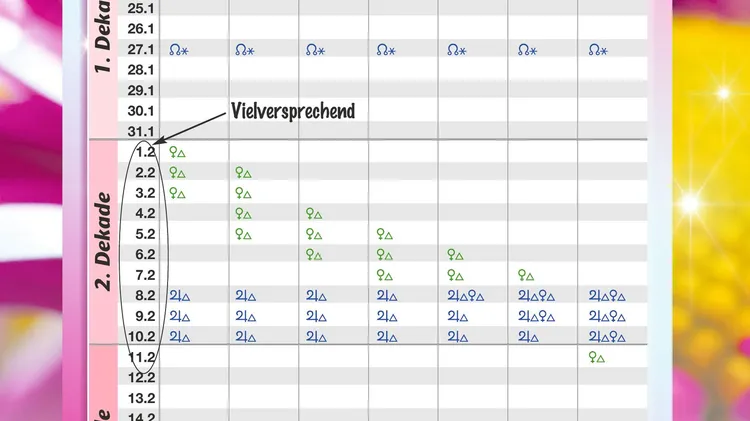Select the leftmost lunar node symbol in row 27.1

(179, 50)
